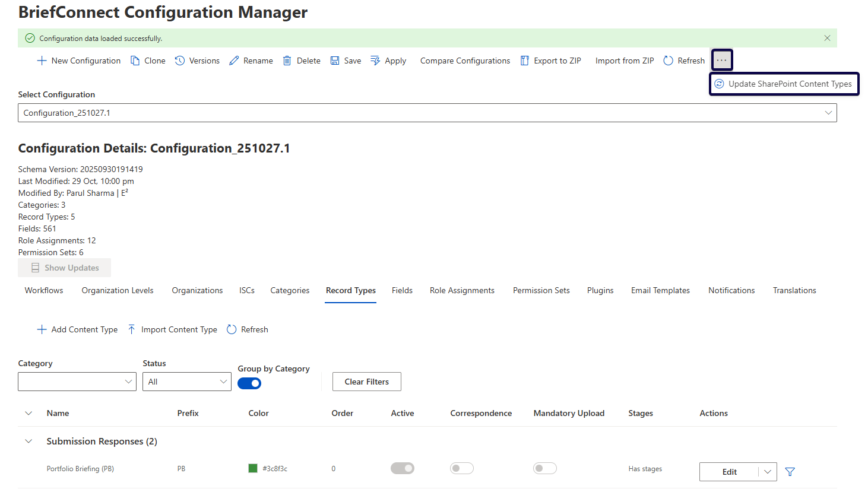Switch to the Fields tab
The height and width of the screenshot is (489, 868).
click(402, 290)
